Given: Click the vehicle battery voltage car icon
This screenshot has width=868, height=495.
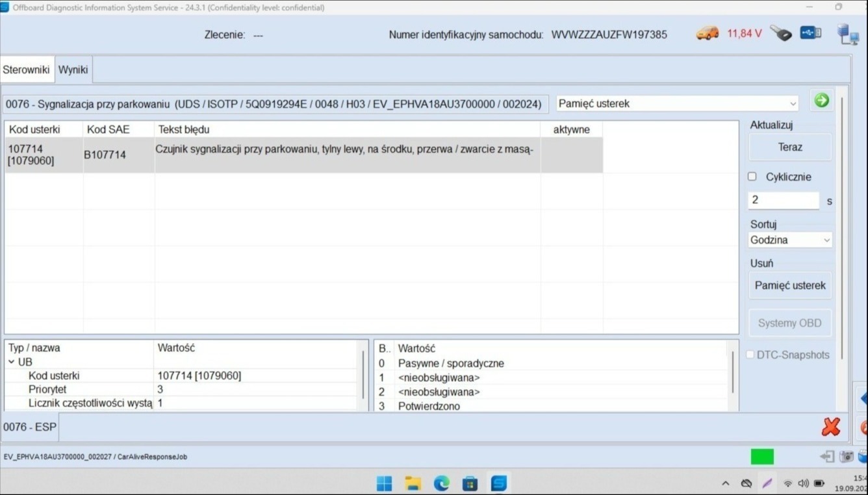Looking at the screenshot, I should [707, 33].
